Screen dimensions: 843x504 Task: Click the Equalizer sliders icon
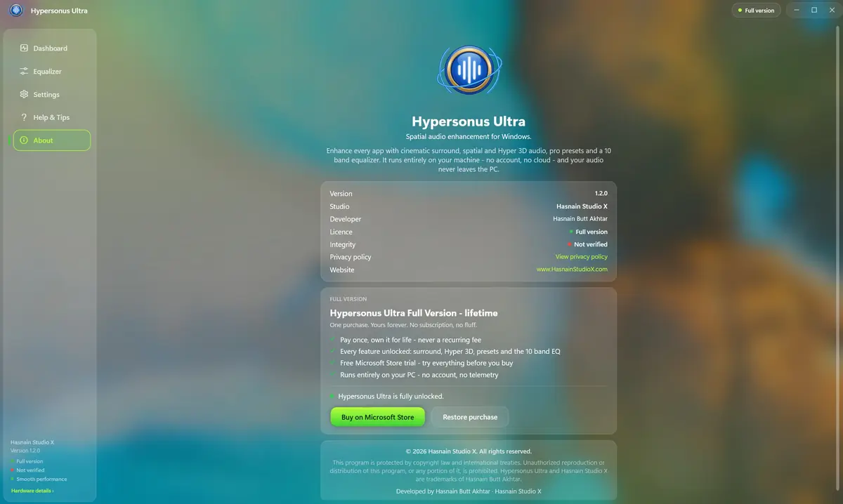(24, 72)
